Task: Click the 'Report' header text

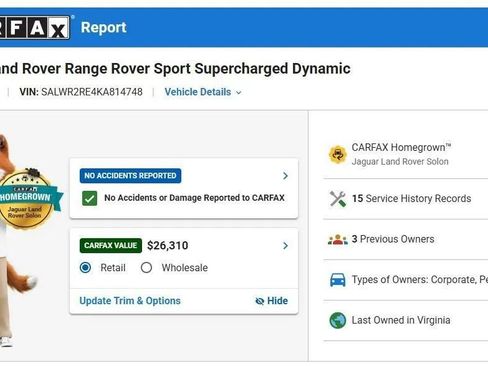Action: tap(104, 27)
